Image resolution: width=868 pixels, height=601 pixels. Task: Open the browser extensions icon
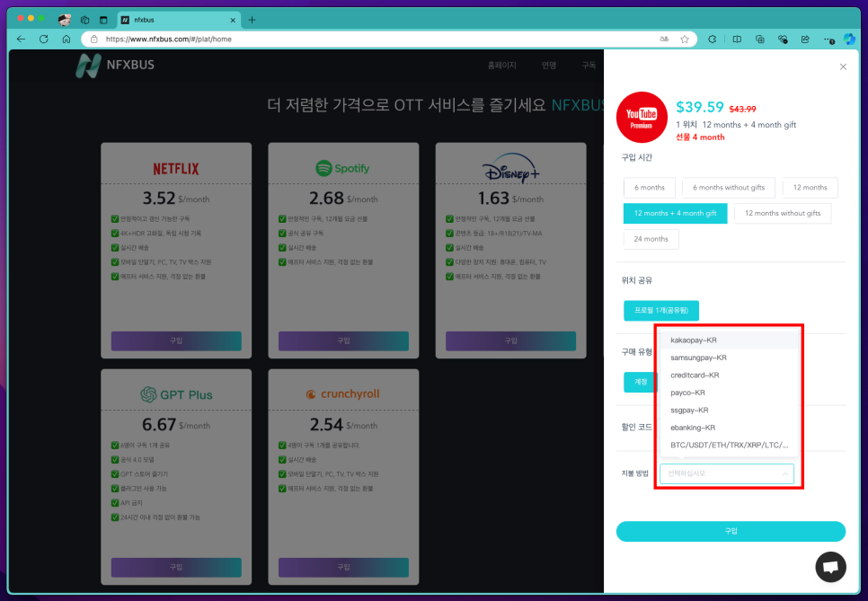pos(713,40)
